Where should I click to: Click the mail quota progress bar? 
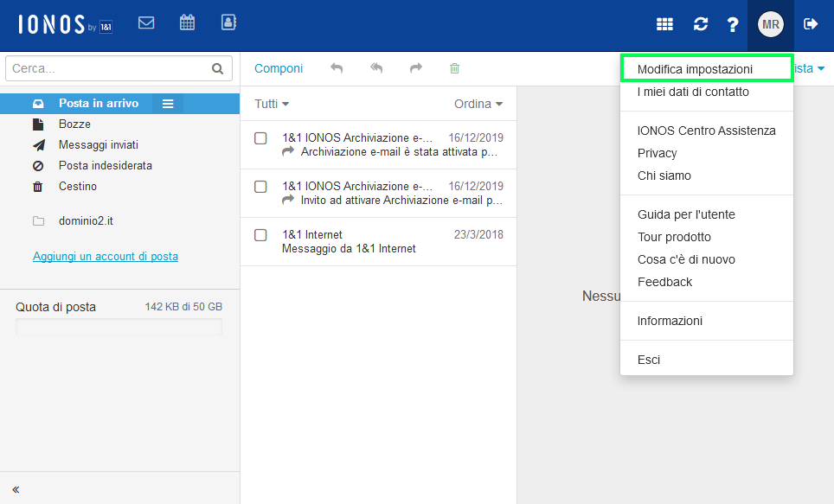119,327
